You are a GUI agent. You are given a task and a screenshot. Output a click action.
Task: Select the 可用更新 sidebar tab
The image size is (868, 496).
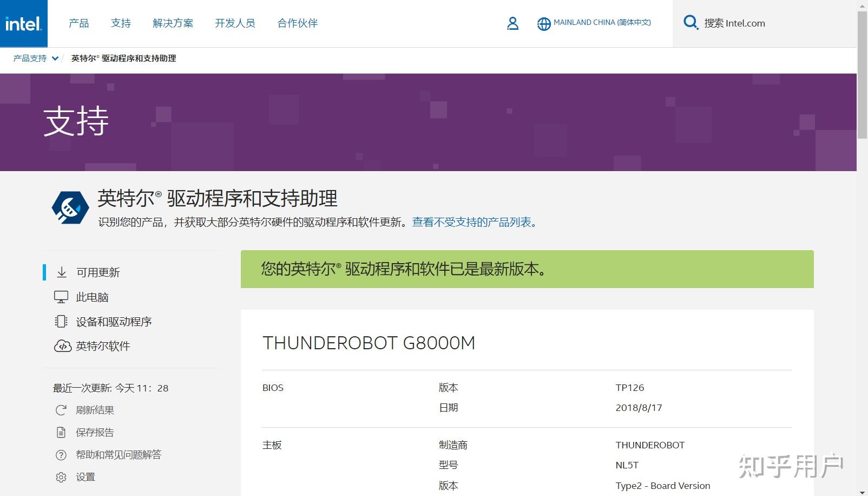[98, 272]
